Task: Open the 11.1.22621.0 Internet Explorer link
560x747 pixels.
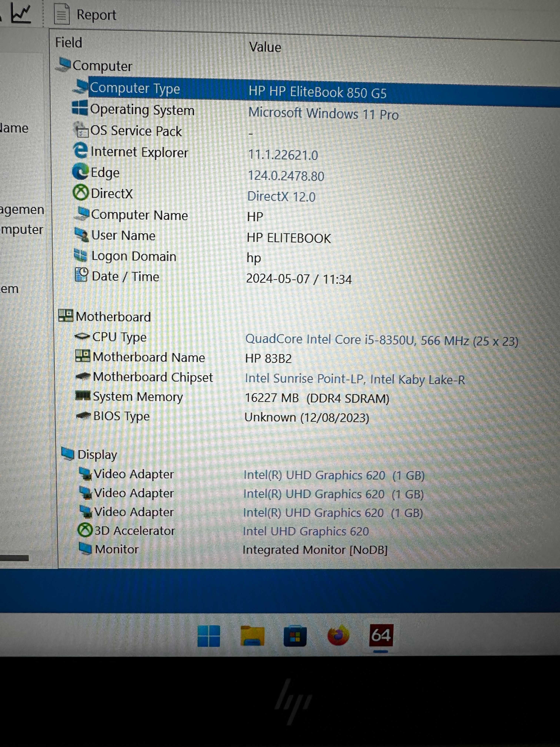Action: coord(283,155)
